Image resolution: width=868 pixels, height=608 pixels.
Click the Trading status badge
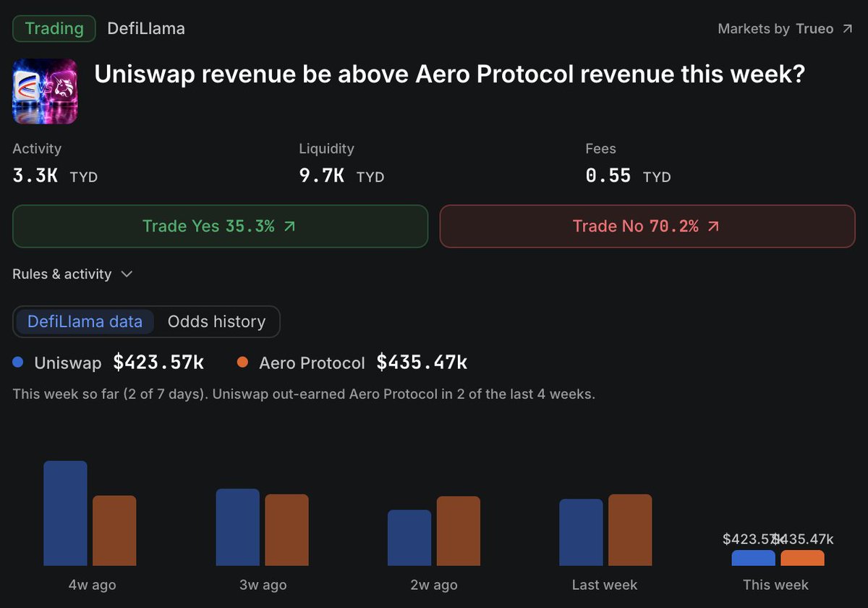click(54, 29)
